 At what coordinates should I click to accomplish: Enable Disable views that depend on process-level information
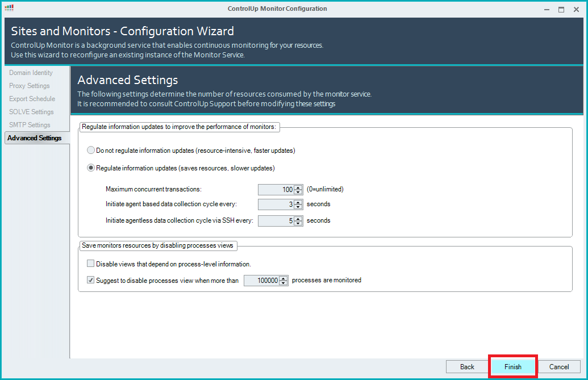(x=91, y=264)
